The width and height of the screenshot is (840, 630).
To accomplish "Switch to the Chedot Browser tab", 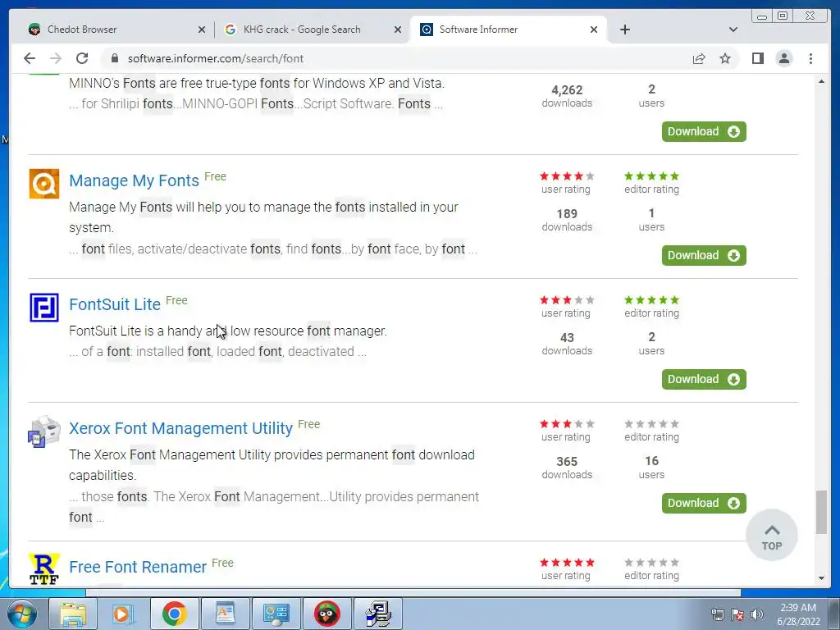I will point(114,30).
